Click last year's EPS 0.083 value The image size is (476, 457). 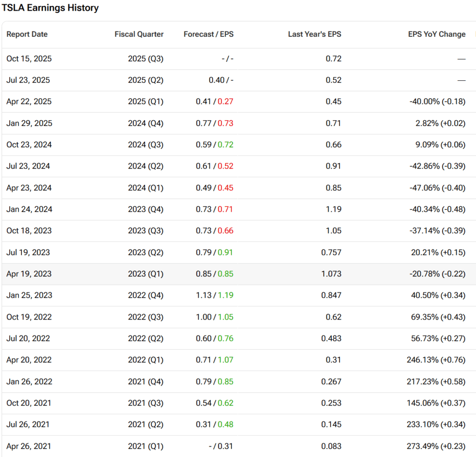[x=331, y=446]
